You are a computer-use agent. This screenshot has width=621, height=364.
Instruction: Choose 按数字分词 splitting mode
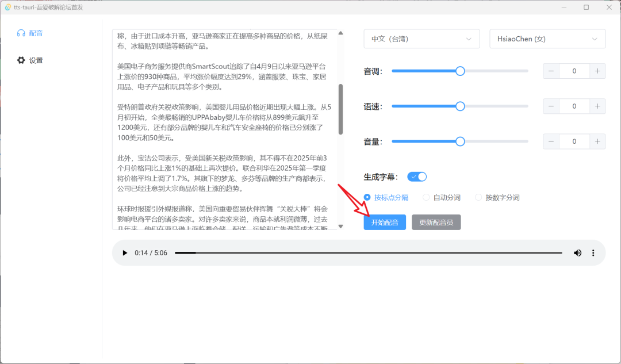(x=478, y=197)
